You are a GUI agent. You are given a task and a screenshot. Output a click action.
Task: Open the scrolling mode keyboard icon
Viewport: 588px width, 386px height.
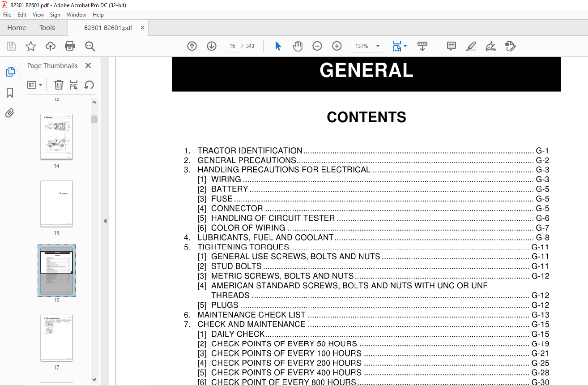tap(422, 46)
